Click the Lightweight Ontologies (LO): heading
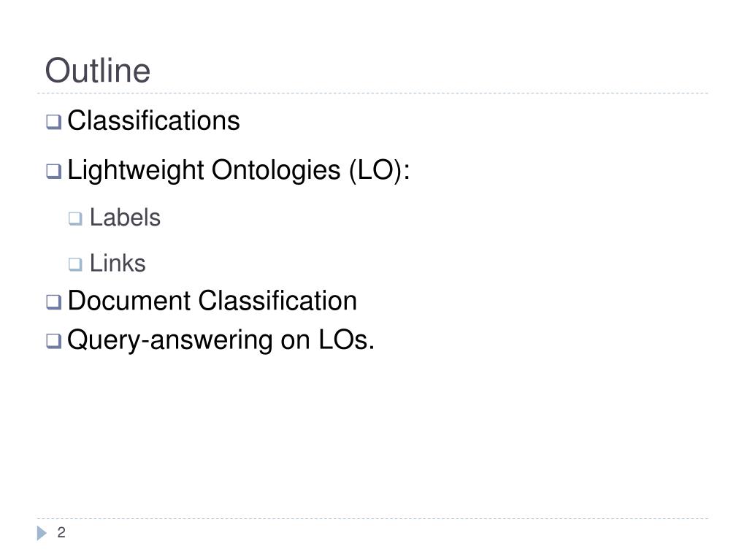The height and width of the screenshot is (560, 747). pyautogui.click(x=239, y=170)
